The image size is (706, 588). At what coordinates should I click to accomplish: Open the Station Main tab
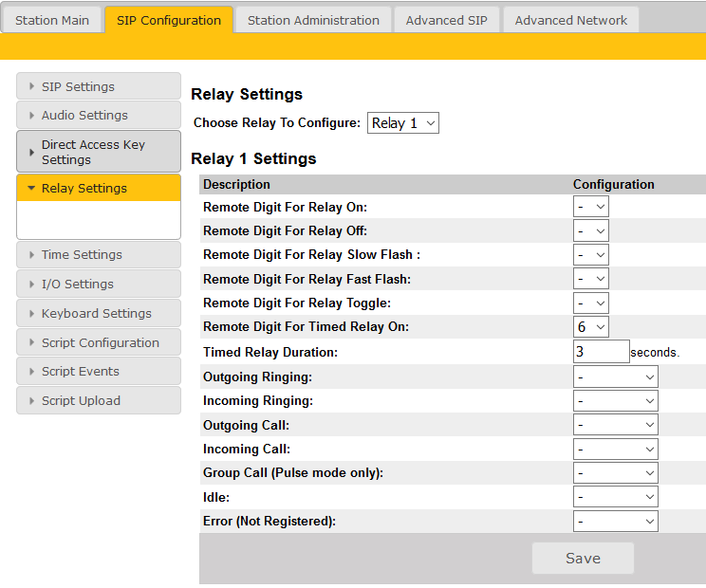[x=52, y=20]
